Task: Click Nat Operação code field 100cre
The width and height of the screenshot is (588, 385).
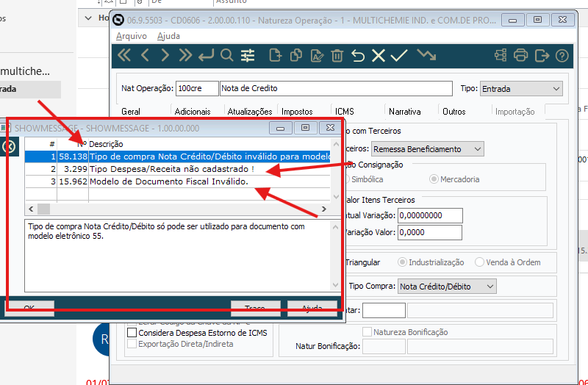Action: [197, 88]
